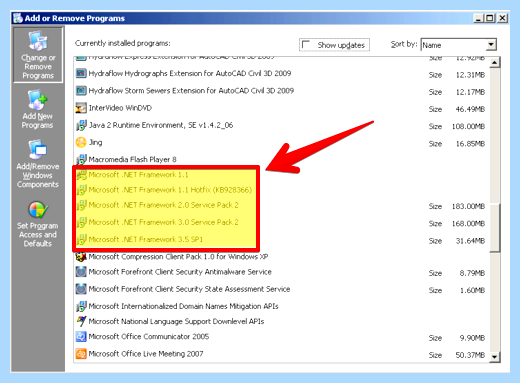Click the scrollbar up arrow

(x=495, y=62)
